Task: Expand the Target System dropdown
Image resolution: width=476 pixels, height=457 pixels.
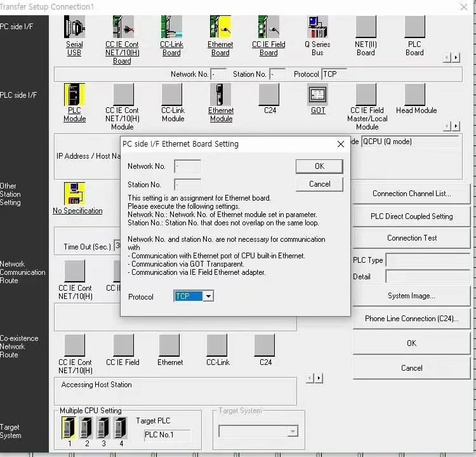Action: coord(292,432)
